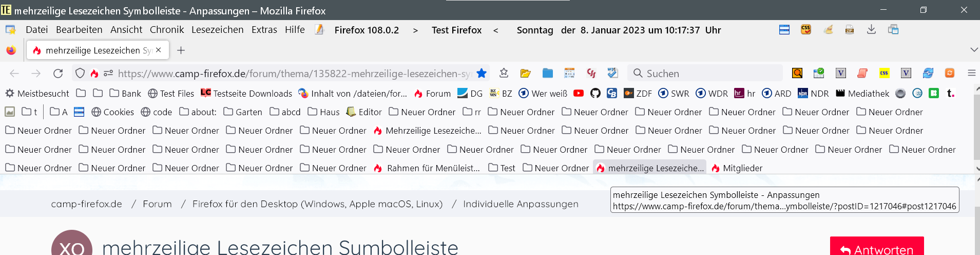The image size is (980, 255).
Task: Click the tracking protection shield icon
Action: pyautogui.click(x=80, y=74)
